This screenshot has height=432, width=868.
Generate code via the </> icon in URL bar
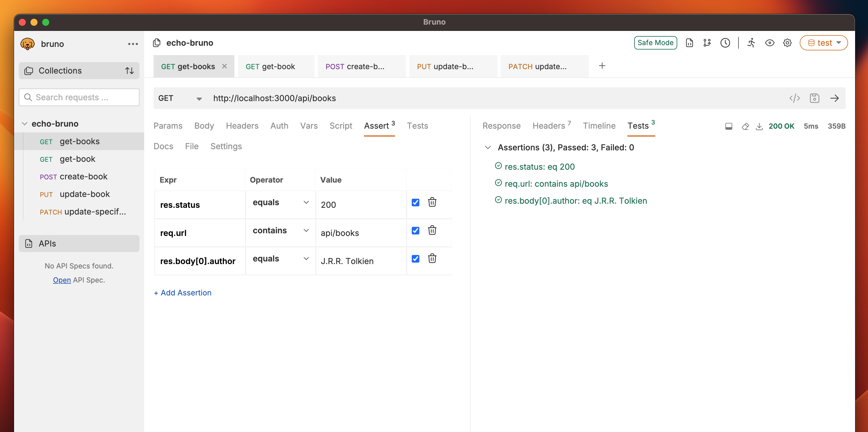(794, 98)
